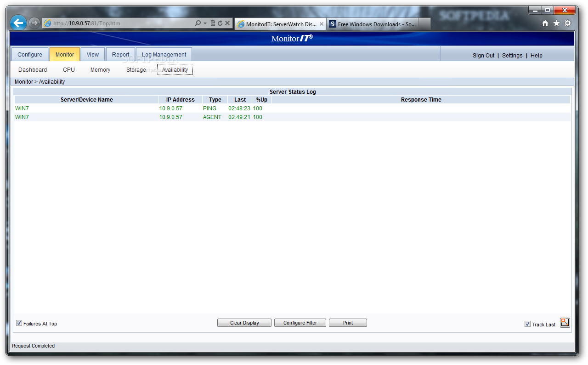588x365 pixels.
Task: Open the View tab
Action: tap(93, 54)
